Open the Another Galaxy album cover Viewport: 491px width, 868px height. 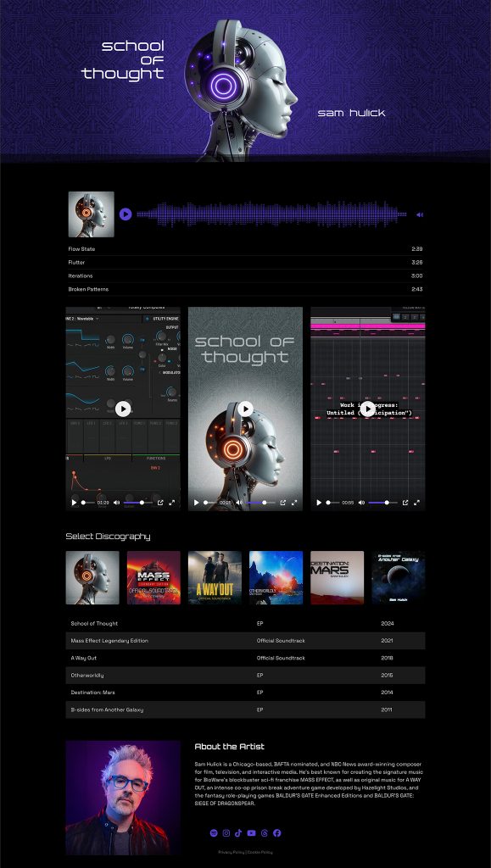pos(398,577)
